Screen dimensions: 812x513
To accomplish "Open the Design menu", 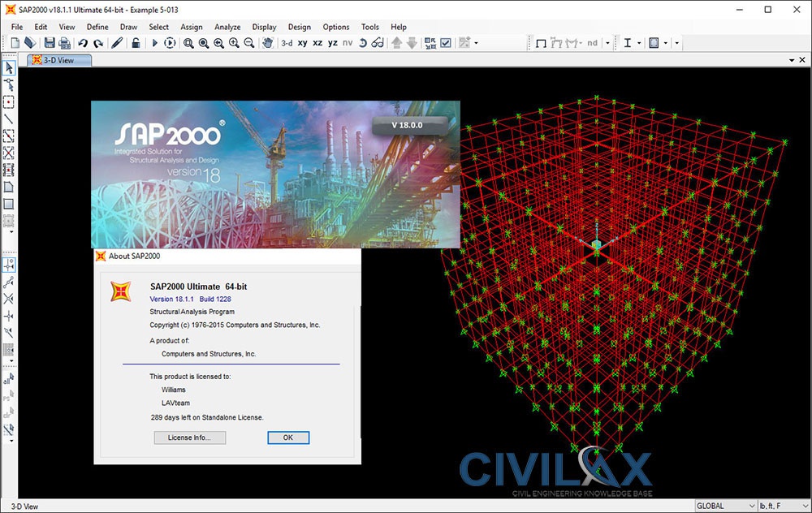I will 300,27.
